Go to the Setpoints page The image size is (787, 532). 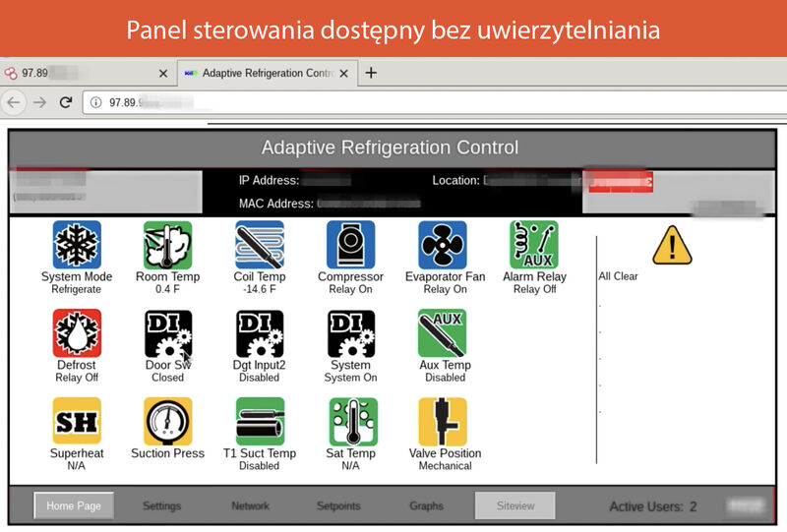[x=338, y=505]
